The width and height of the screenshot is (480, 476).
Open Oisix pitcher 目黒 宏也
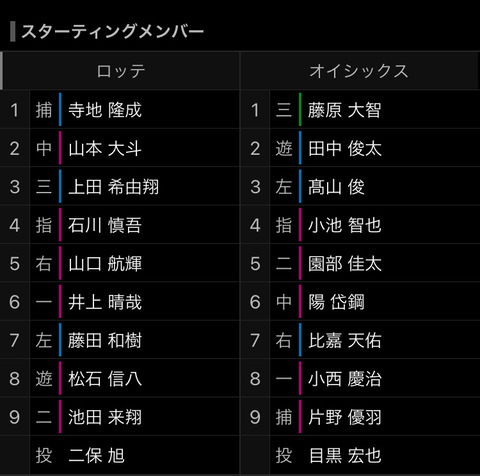pos(345,455)
